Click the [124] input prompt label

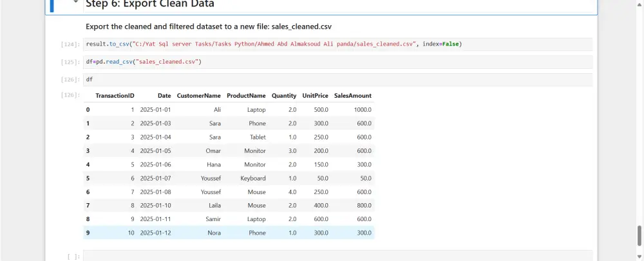tap(70, 44)
